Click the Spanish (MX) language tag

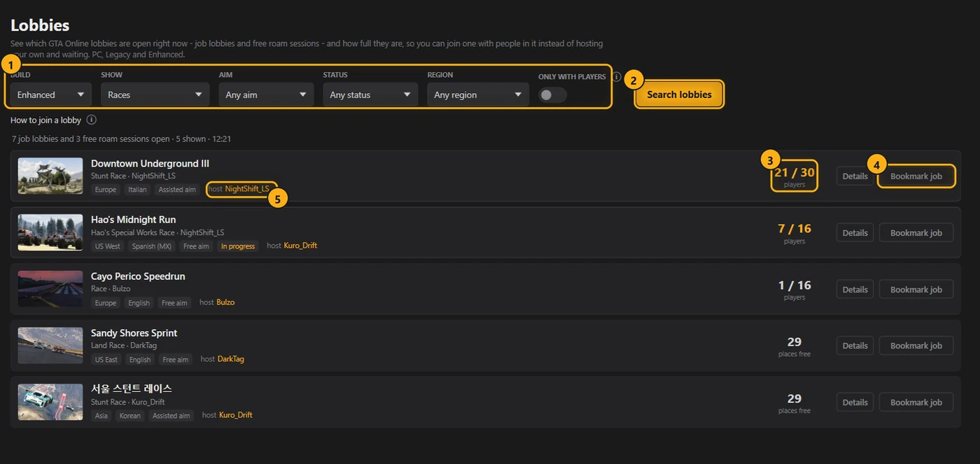click(x=152, y=246)
